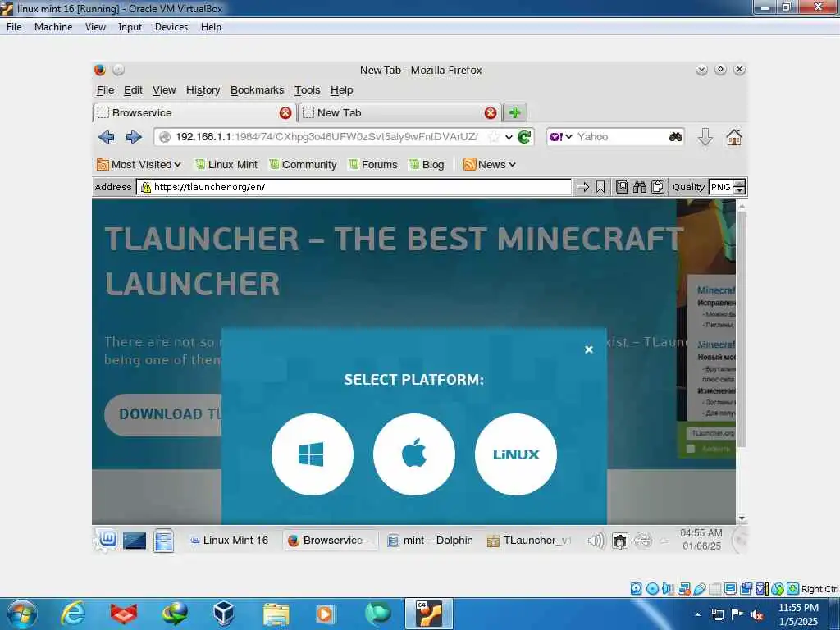Open the Linux Mint start menu
This screenshot has height=630, width=840.
(x=107, y=540)
